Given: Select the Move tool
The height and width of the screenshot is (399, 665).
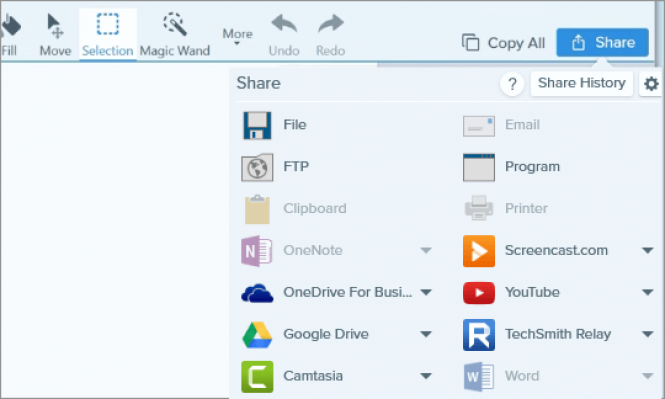Looking at the screenshot, I should [x=55, y=36].
